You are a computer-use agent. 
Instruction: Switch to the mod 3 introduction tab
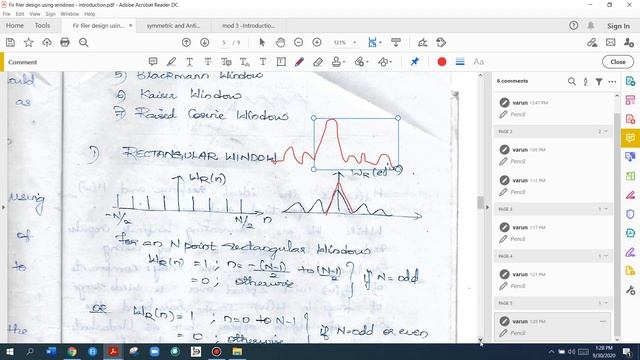[249, 25]
